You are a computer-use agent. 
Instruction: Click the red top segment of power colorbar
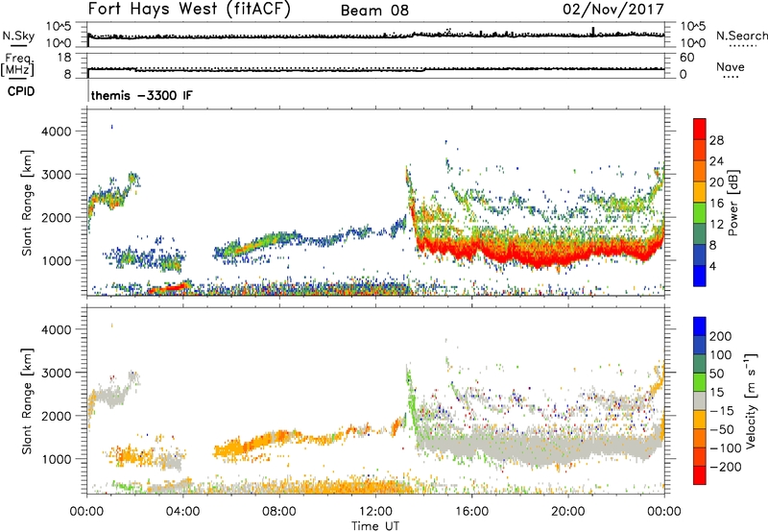[700, 129]
